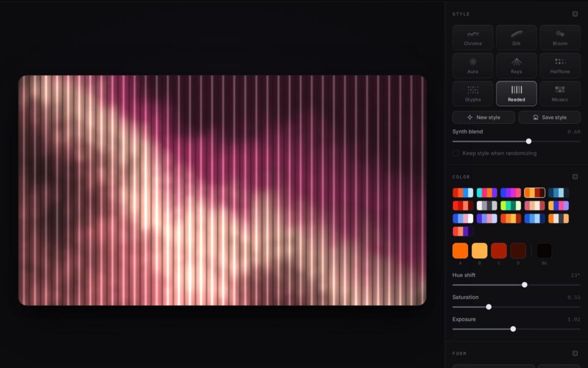Click the Synth blend slider handle

point(528,141)
